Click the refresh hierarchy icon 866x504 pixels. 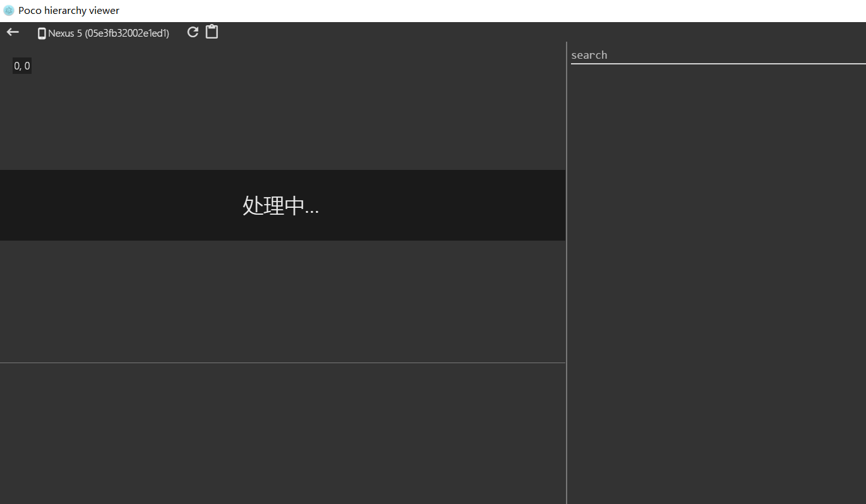193,32
